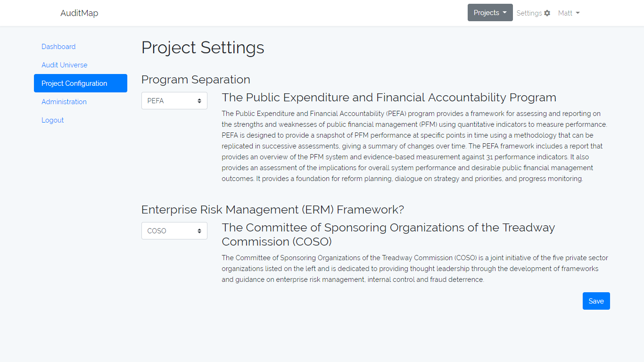The image size is (644, 362).
Task: Click the Committee of Sponsoring Organizations title
Action: 388,234
